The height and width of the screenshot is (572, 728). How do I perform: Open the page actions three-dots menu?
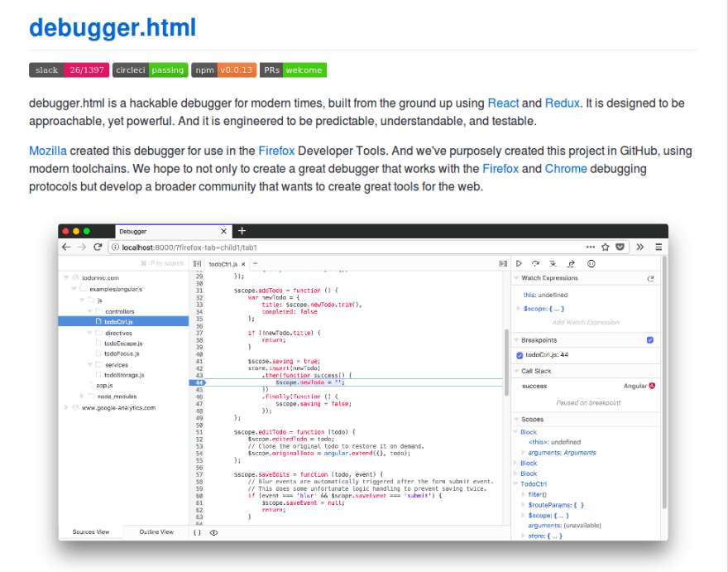click(590, 248)
